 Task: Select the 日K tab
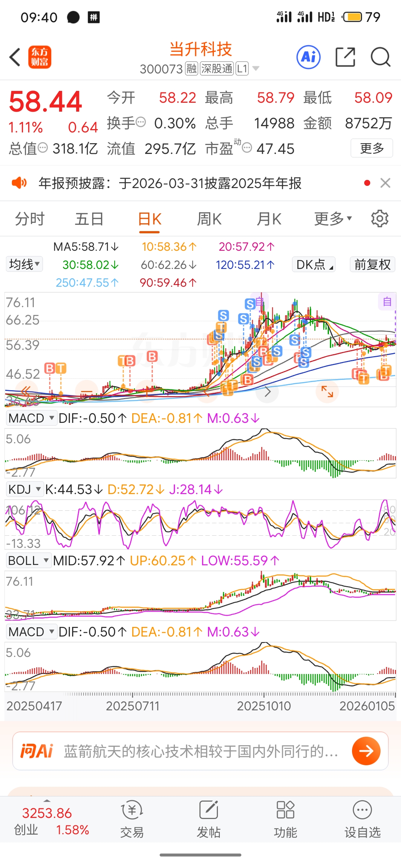point(149,219)
